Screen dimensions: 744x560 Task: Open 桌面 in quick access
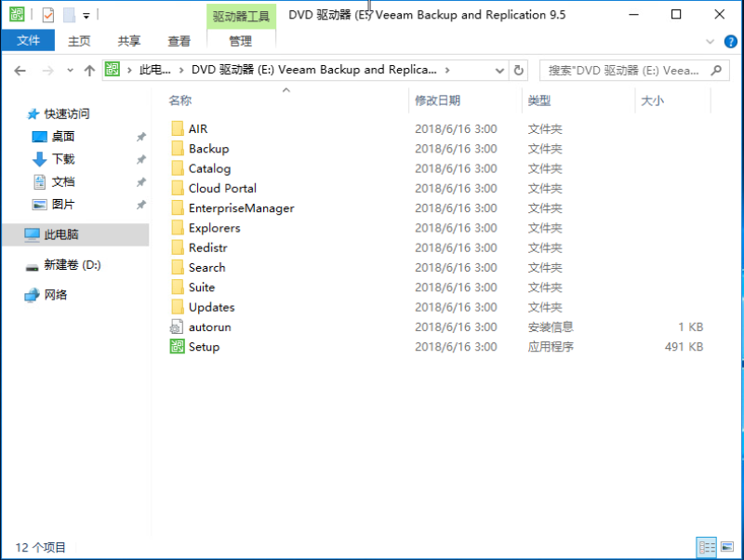click(x=62, y=137)
